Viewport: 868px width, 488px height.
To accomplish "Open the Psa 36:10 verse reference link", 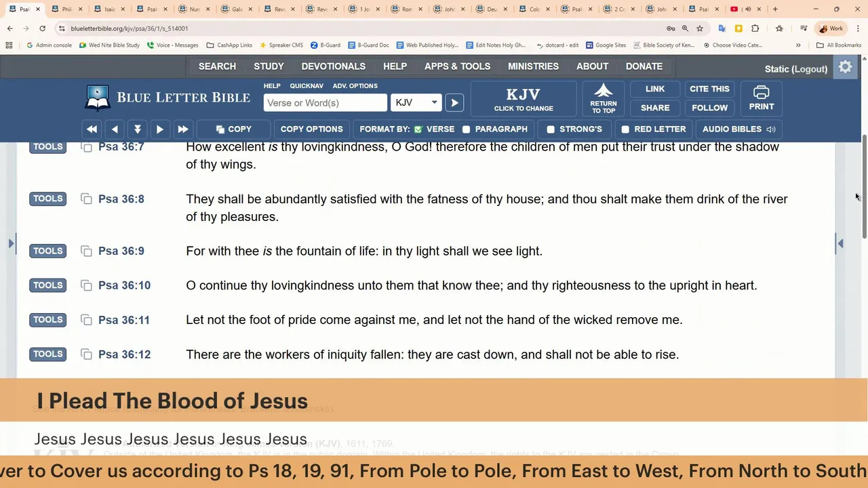I will pyautogui.click(x=124, y=285).
